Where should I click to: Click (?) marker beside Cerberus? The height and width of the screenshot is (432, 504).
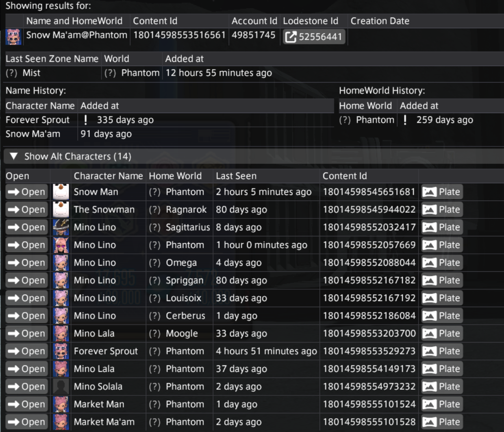tap(154, 316)
